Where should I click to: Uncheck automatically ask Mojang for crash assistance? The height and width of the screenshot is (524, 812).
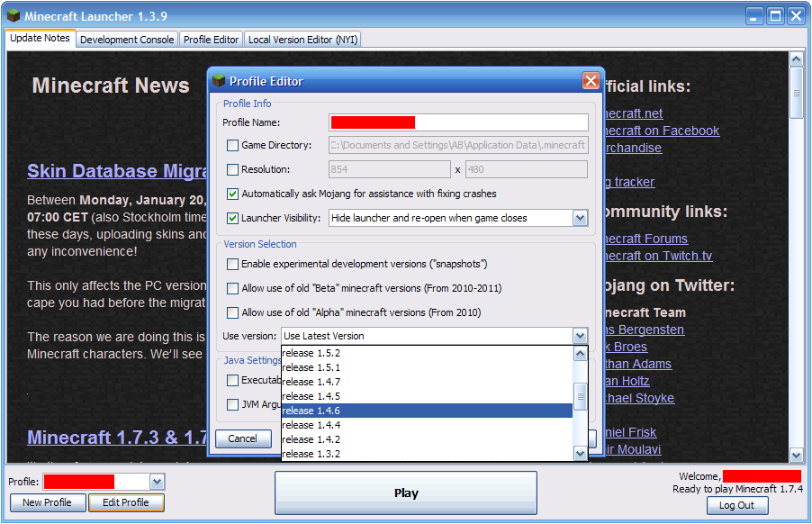tap(232, 194)
